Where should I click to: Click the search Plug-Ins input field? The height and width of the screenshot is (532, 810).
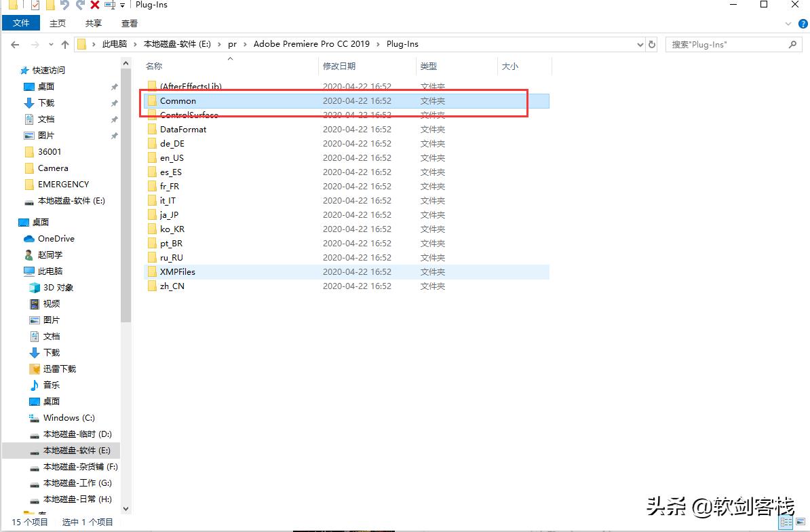click(726, 44)
